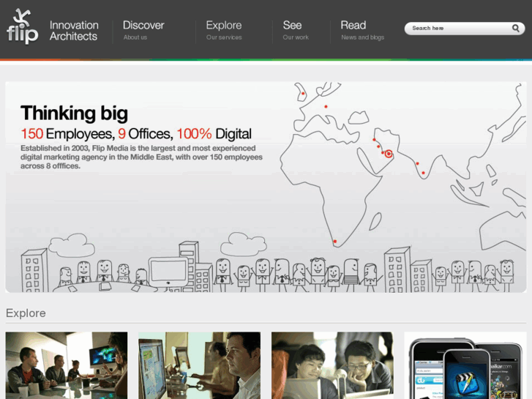This screenshot has height=399, width=532.
Task: Click the Innovation Architects tagline
Action: click(74, 31)
